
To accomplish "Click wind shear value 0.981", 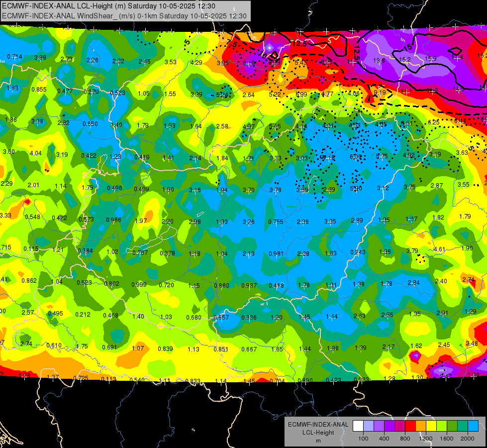I will pos(276,254).
